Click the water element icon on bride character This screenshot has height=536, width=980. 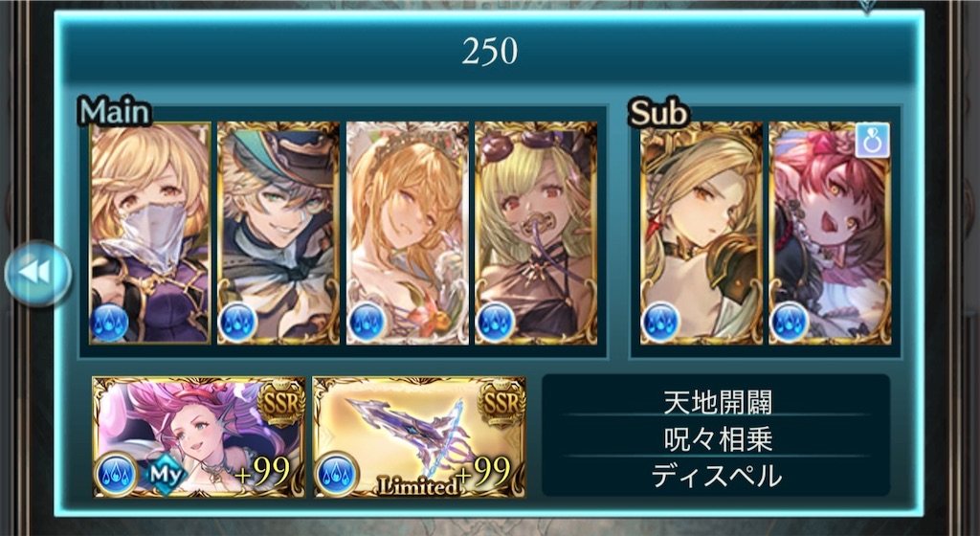367,324
